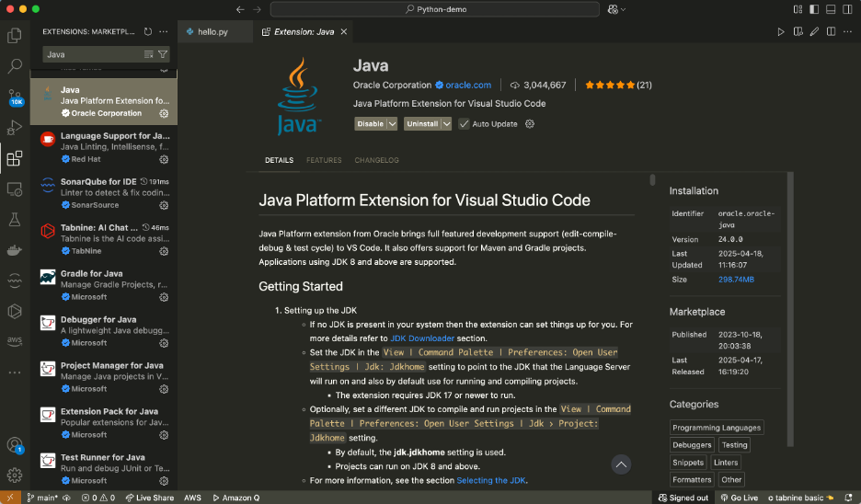Toggle the Auto Update checkbox
The image size is (861, 504).
click(x=465, y=124)
